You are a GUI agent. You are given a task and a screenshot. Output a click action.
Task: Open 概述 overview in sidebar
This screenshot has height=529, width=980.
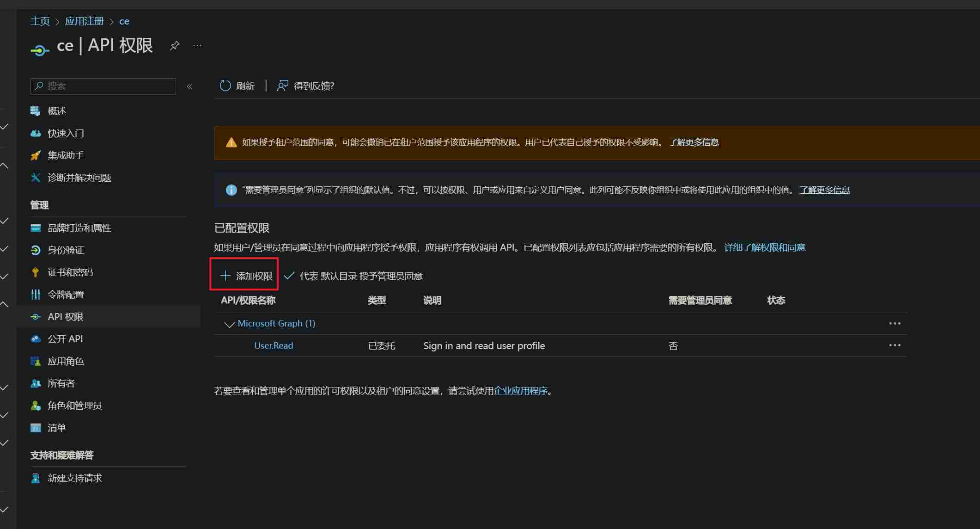point(57,111)
